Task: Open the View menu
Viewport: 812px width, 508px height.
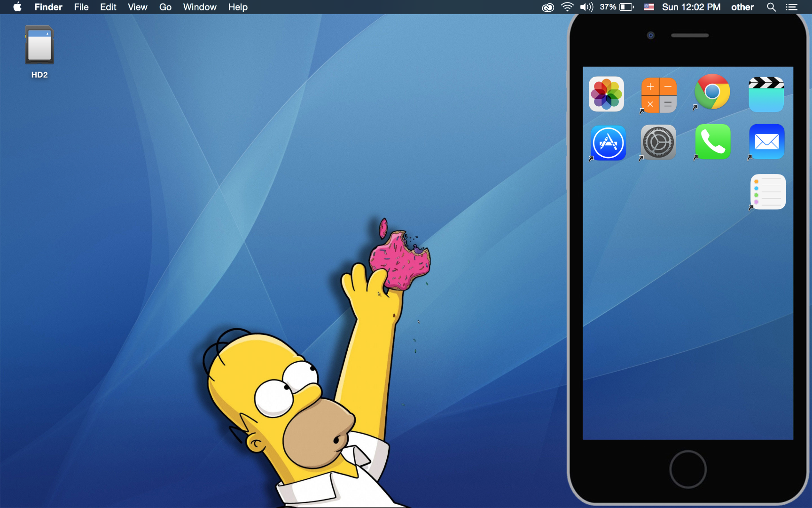Action: 138,7
